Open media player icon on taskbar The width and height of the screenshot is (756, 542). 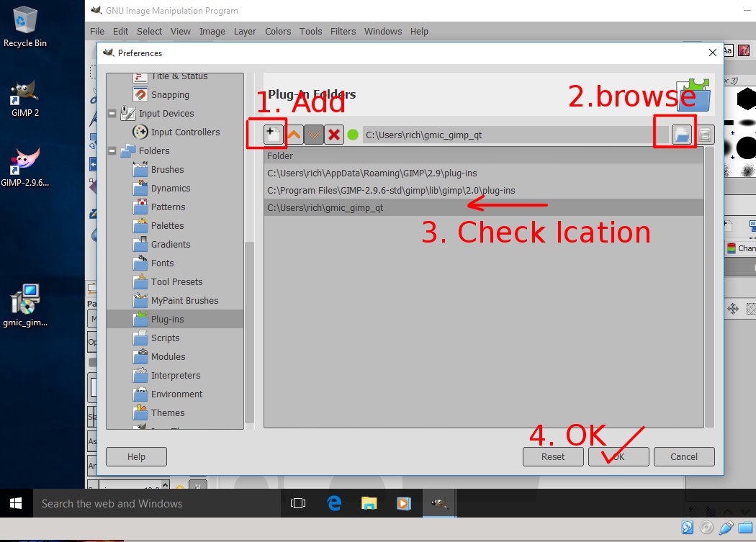[x=403, y=503]
